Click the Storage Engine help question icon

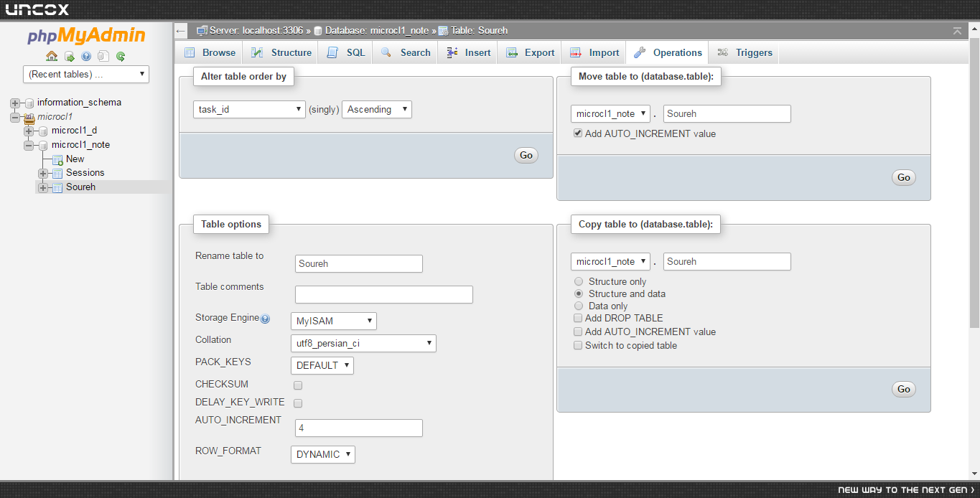(265, 319)
